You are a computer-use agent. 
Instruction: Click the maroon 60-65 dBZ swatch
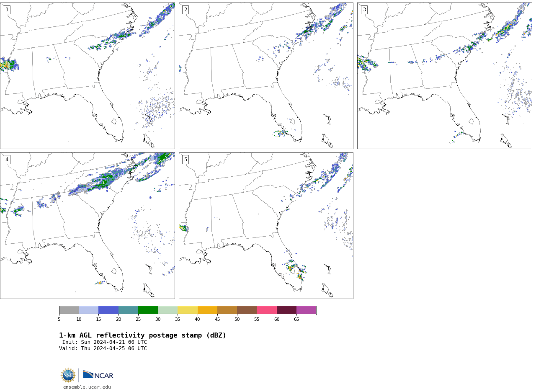pos(286,310)
